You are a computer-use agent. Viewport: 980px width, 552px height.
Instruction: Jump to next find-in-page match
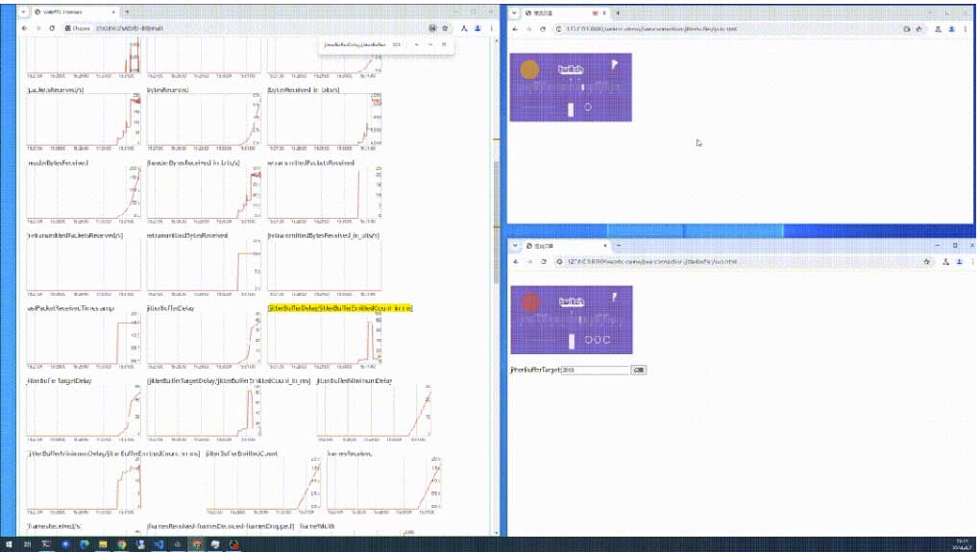tap(430, 45)
